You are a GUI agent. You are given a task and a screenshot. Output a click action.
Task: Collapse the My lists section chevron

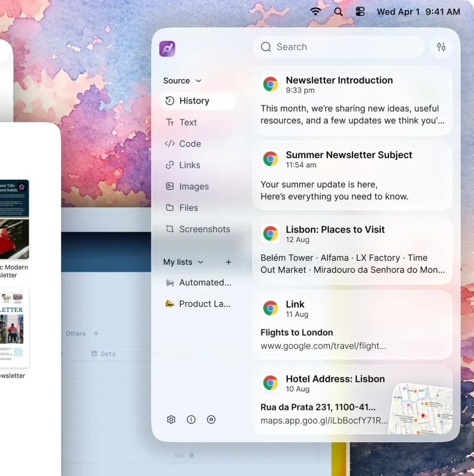tap(200, 262)
